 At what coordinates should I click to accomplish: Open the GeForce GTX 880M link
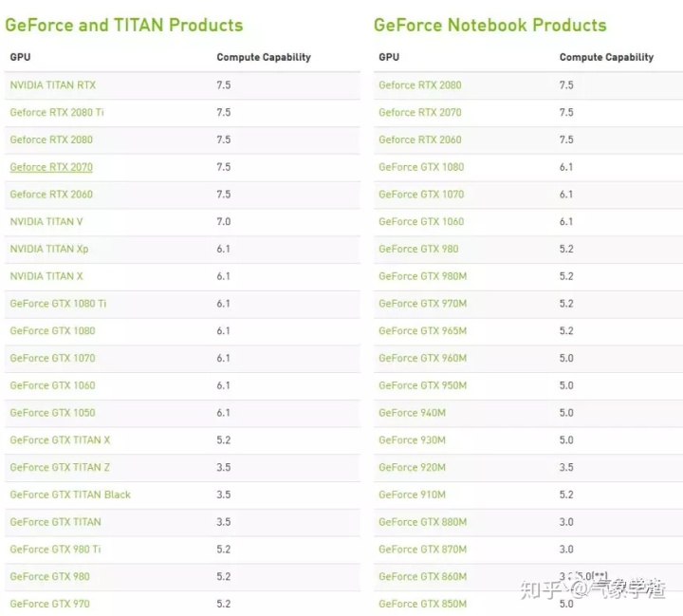coord(422,522)
